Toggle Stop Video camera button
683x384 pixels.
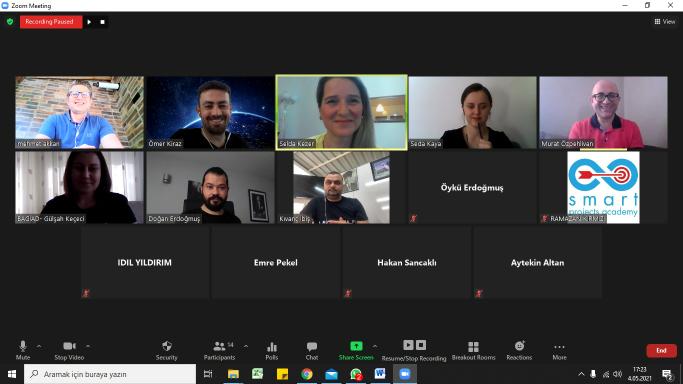point(69,350)
